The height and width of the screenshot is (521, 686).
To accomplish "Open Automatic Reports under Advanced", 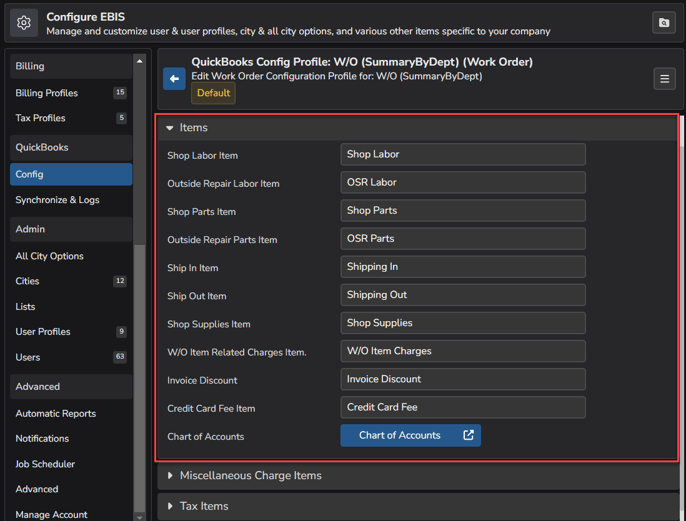I will point(56,413).
